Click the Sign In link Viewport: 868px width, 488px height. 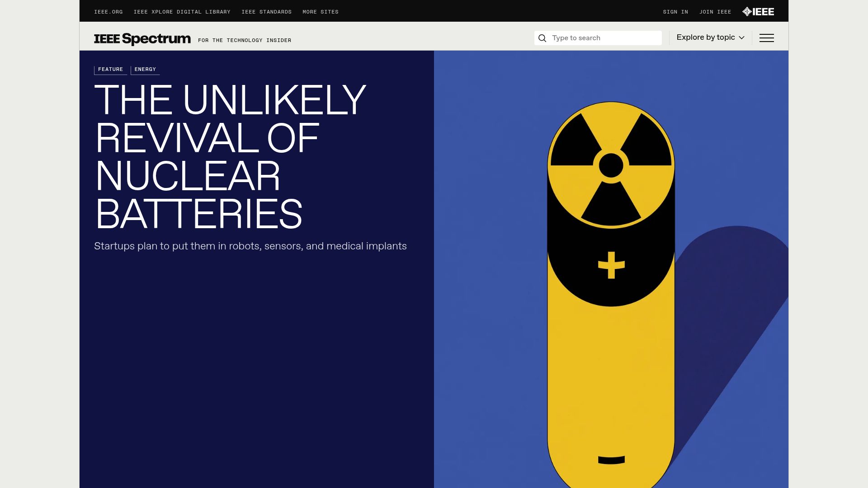click(x=675, y=12)
